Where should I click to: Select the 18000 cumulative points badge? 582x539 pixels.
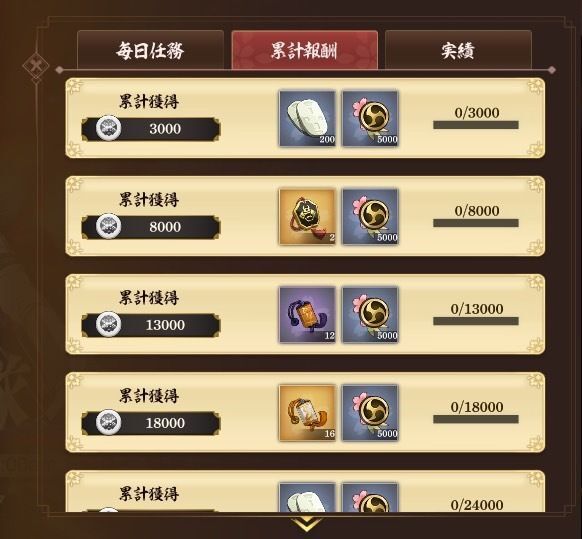(151, 423)
